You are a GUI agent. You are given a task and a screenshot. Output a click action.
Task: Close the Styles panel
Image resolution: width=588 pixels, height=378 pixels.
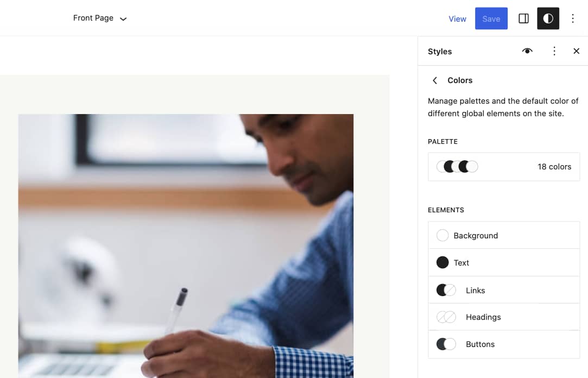(x=577, y=51)
